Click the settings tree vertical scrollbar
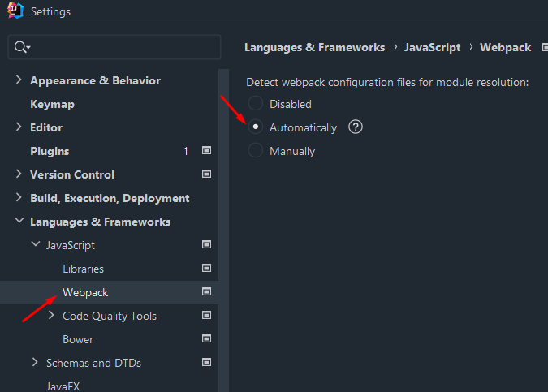 224,230
